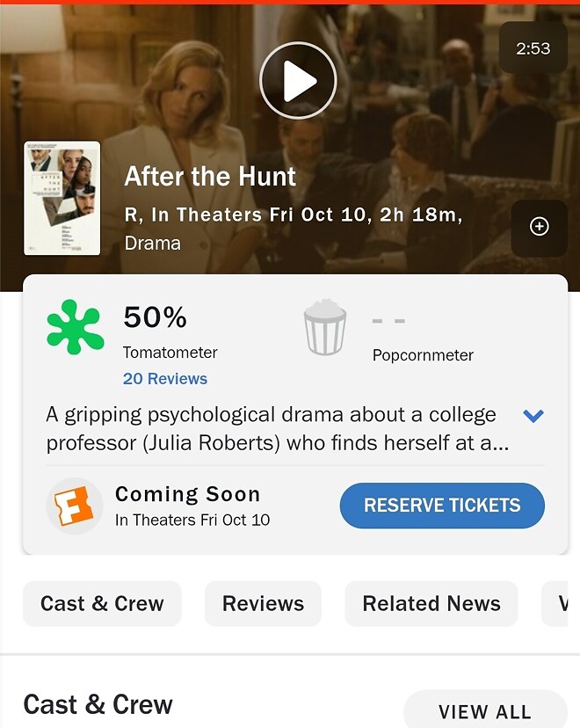
Task: Open the 20 Reviews link
Action: click(165, 379)
